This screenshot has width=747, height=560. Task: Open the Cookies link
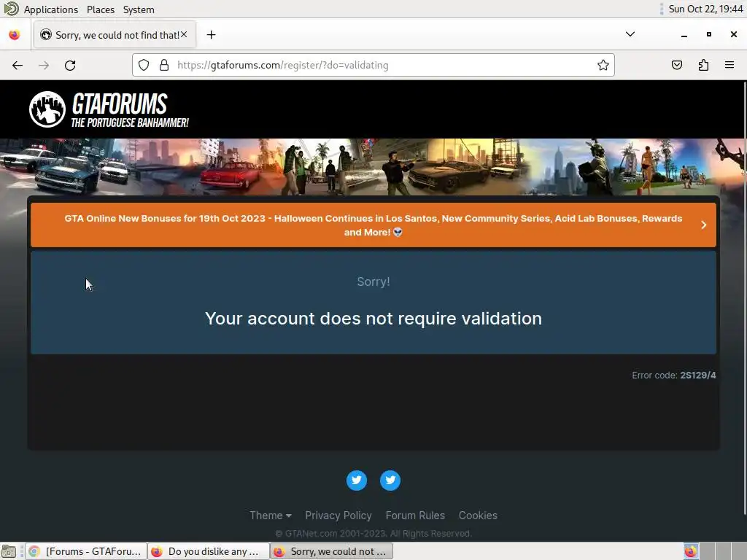coord(478,516)
